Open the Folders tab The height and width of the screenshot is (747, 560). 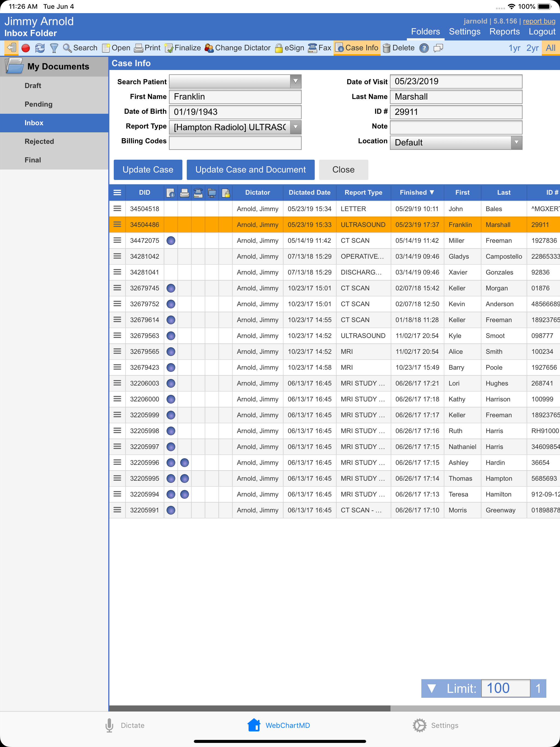[x=425, y=32]
